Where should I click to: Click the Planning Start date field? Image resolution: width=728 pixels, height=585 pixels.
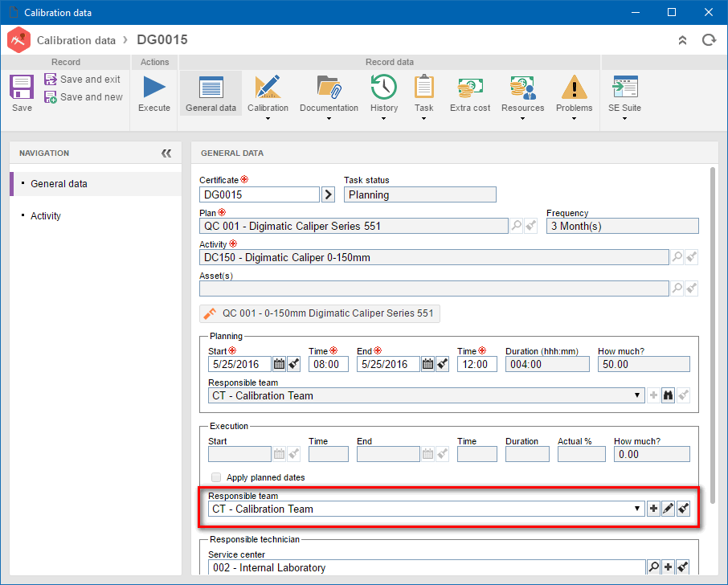click(239, 364)
